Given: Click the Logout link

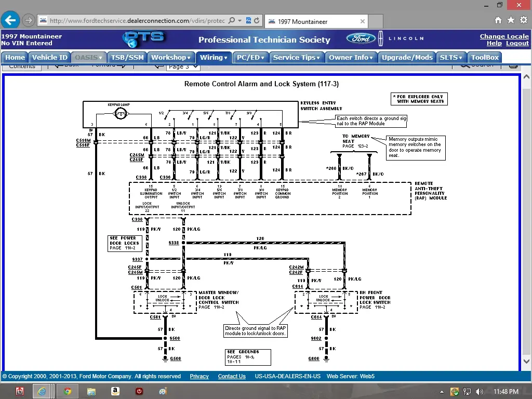Looking at the screenshot, I should tap(517, 43).
